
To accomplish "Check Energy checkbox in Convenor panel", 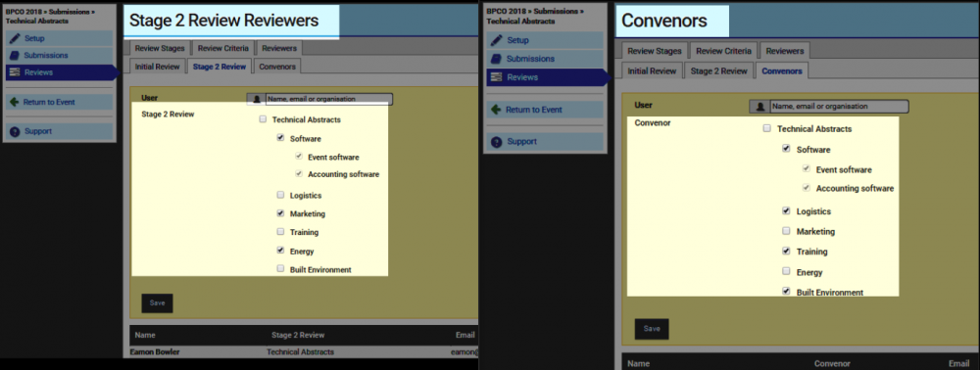I will 786,272.
